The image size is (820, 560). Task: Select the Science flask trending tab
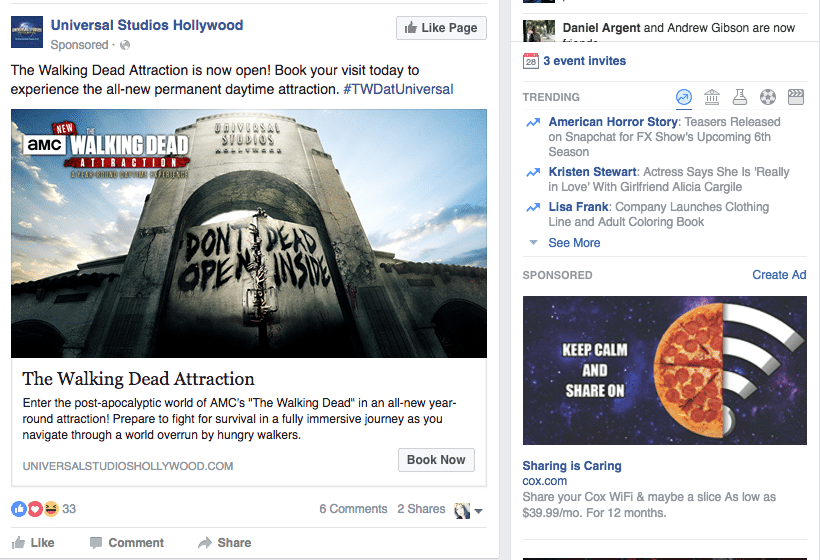click(x=739, y=97)
